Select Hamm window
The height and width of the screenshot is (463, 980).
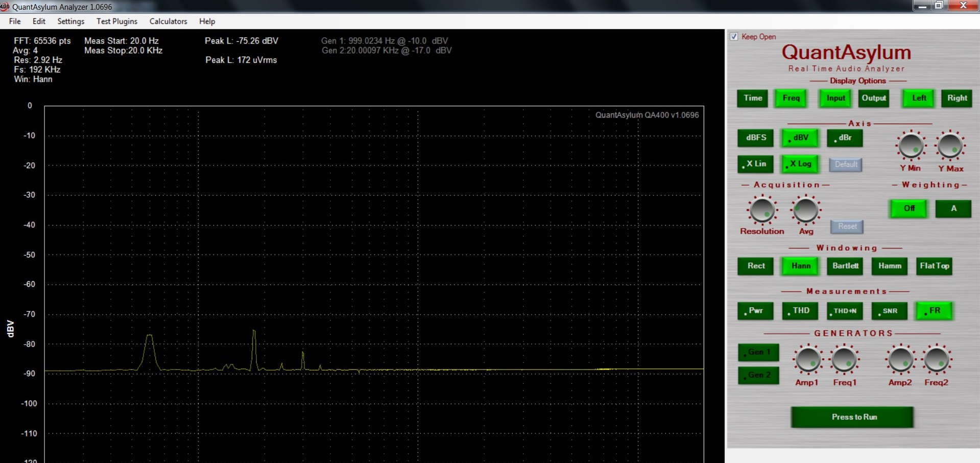890,266
